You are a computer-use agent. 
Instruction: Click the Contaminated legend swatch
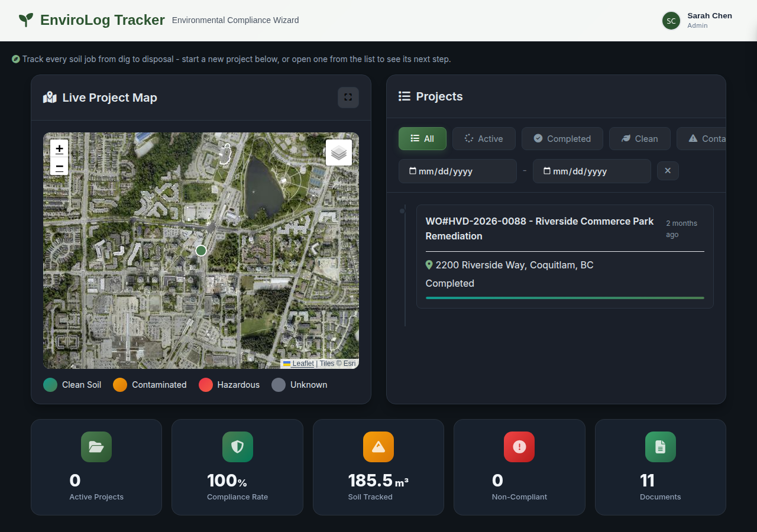(120, 385)
